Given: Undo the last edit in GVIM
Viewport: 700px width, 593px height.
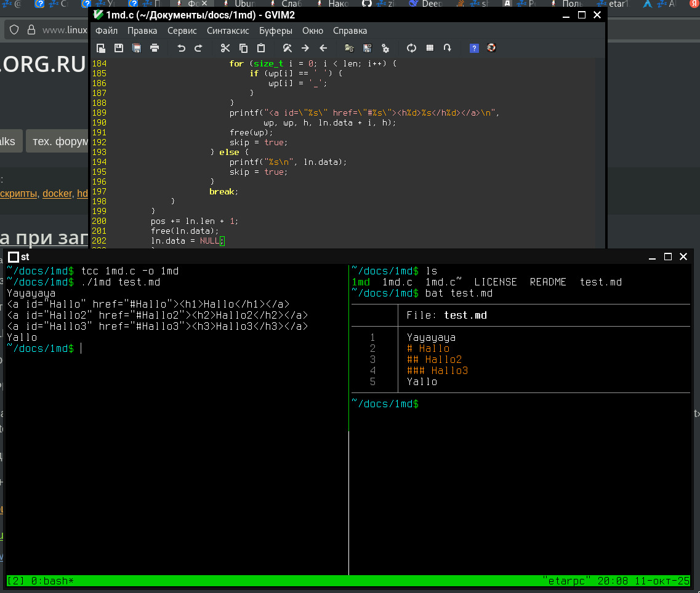Looking at the screenshot, I should [x=181, y=48].
